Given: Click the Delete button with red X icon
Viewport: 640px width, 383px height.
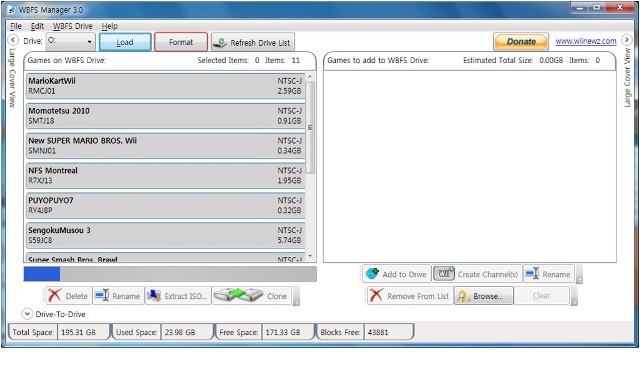Looking at the screenshot, I should click(68, 296).
